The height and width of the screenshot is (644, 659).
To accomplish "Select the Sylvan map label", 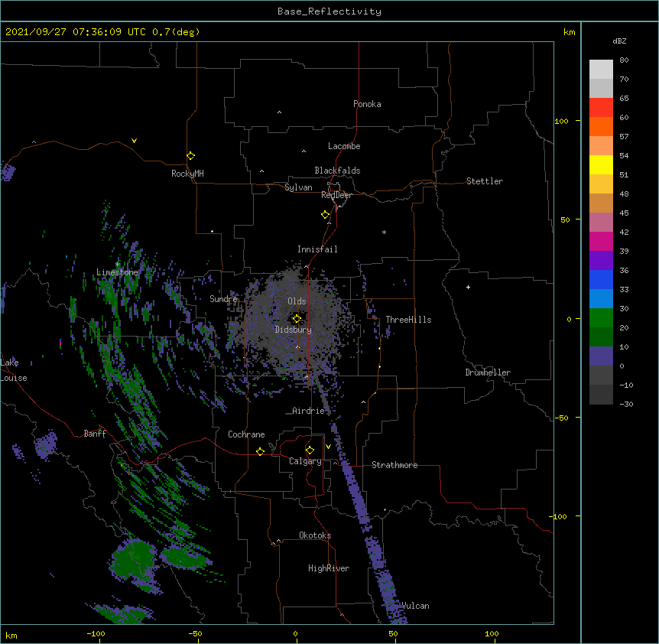I will point(298,187).
